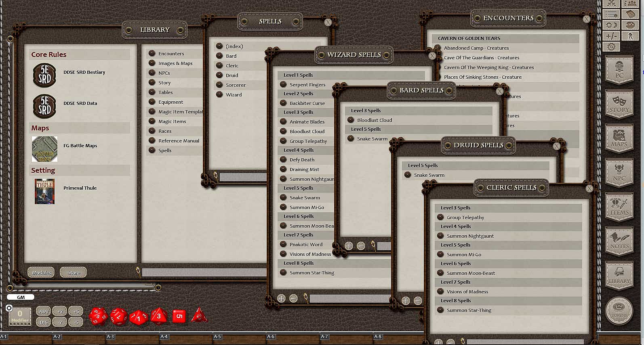
Task: Open the gear options icon
Action: (x=612, y=47)
